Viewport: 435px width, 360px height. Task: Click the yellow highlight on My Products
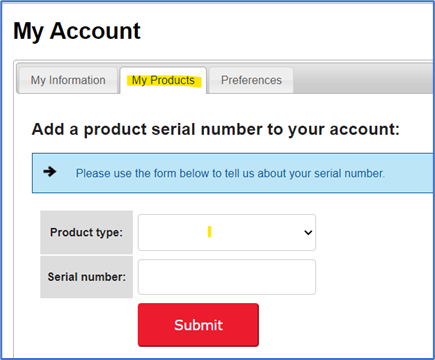164,81
